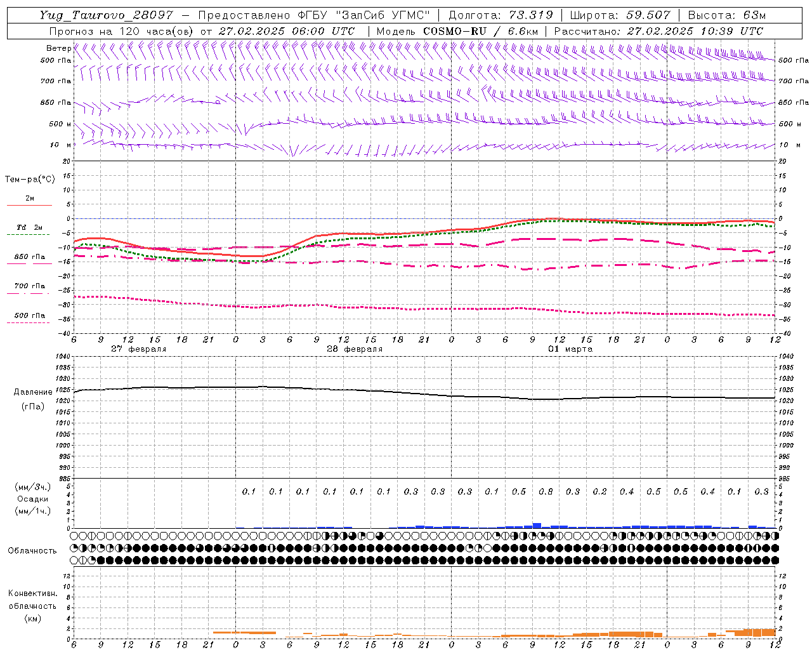Click the station name Yug_Taurovo_28097
Image resolution: width=812 pixels, height=650 pixels.
(106, 15)
